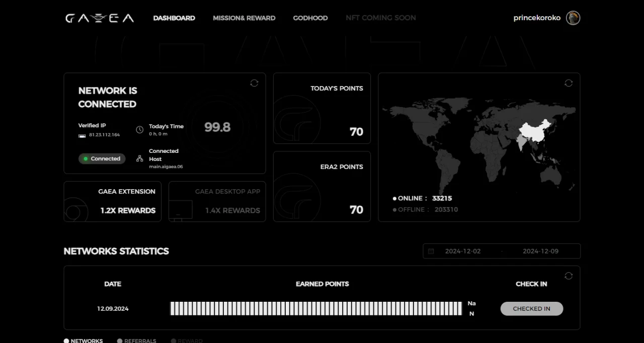Click the DATE column header
This screenshot has height=343, width=644.
[113, 284]
